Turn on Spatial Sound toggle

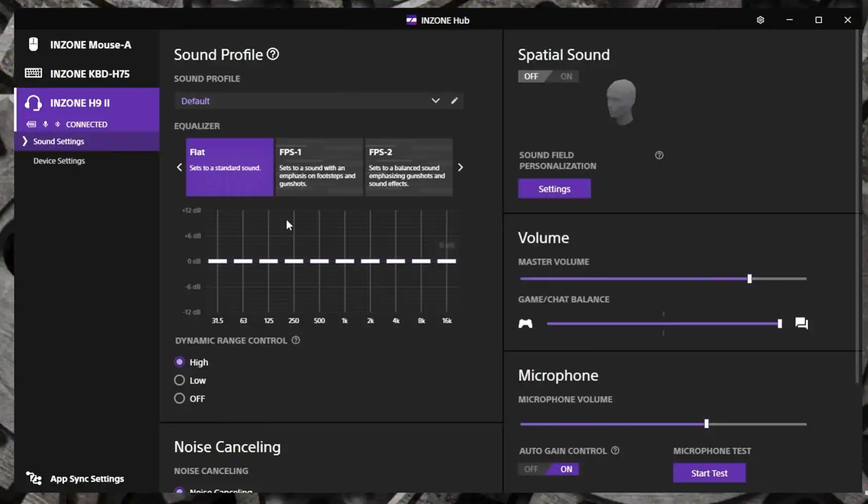(565, 77)
